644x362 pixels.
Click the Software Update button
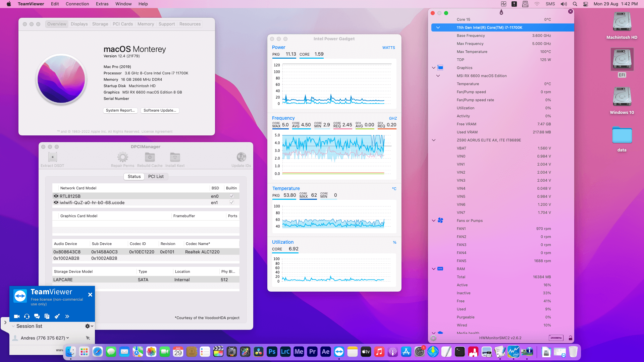pos(160,110)
